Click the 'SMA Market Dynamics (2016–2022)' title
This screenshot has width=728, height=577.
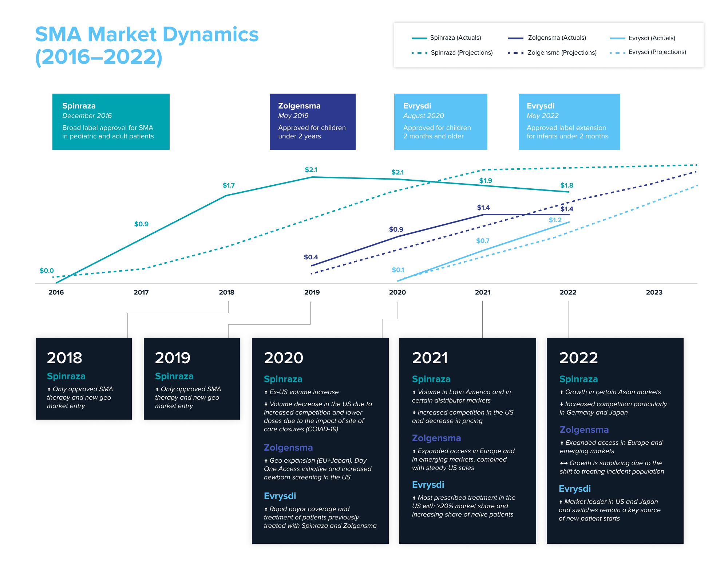147,46
